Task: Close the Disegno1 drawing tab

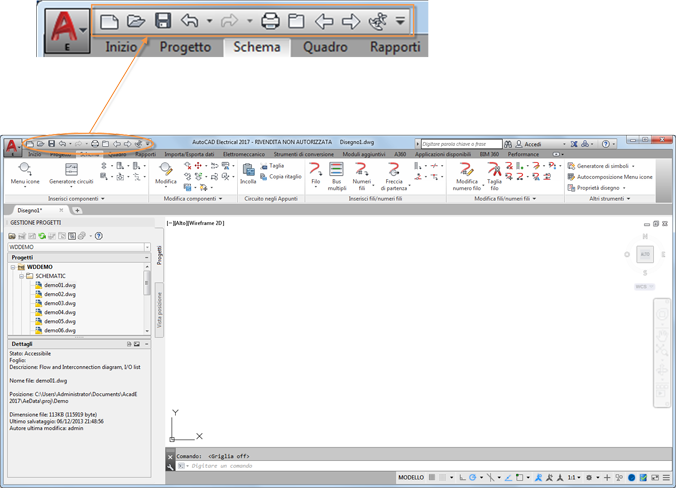Action: click(61, 210)
